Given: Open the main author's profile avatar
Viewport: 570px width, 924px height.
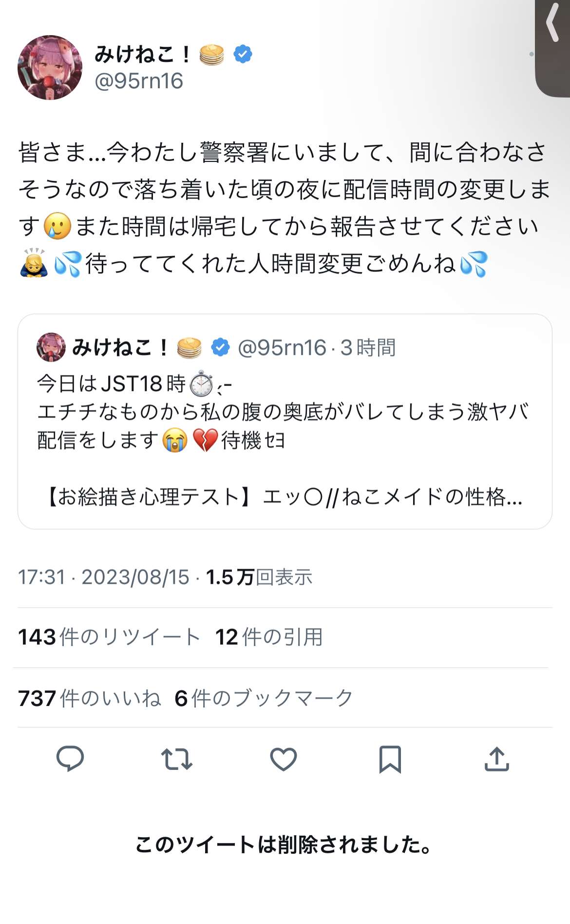Looking at the screenshot, I should tap(50, 67).
